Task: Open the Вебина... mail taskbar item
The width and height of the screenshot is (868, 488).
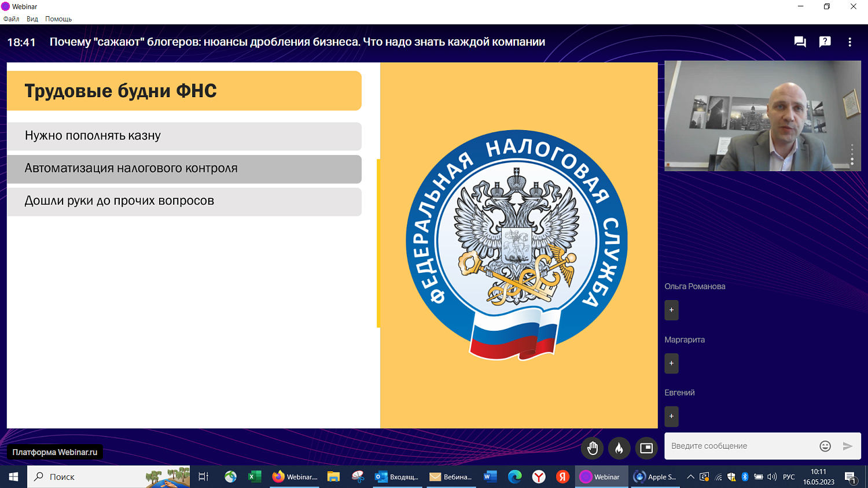Action: [451, 477]
